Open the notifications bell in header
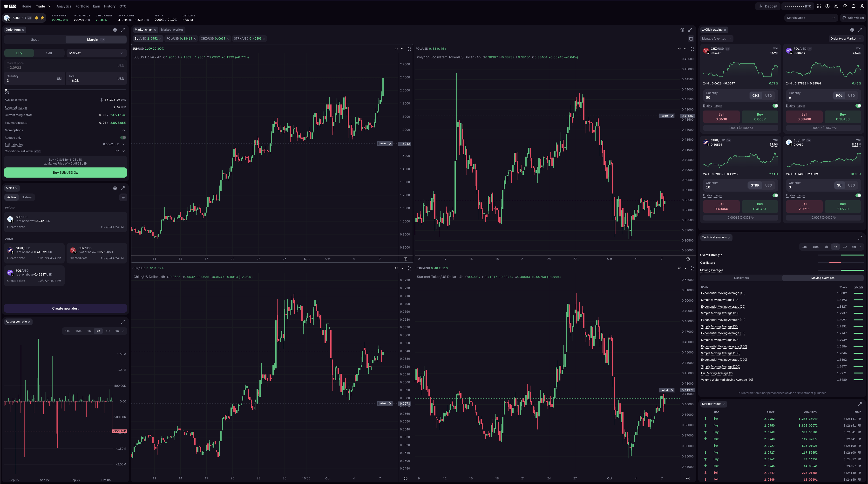This screenshot has width=868, height=484. (853, 7)
